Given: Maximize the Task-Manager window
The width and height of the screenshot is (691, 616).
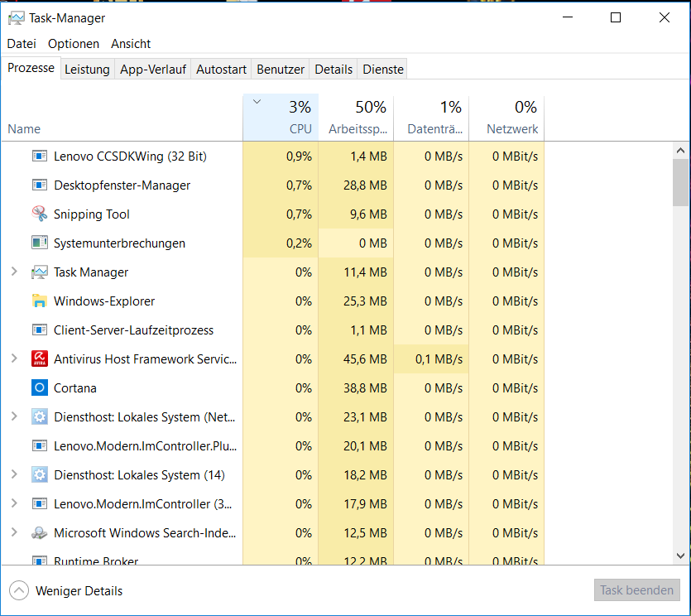Looking at the screenshot, I should (616, 17).
